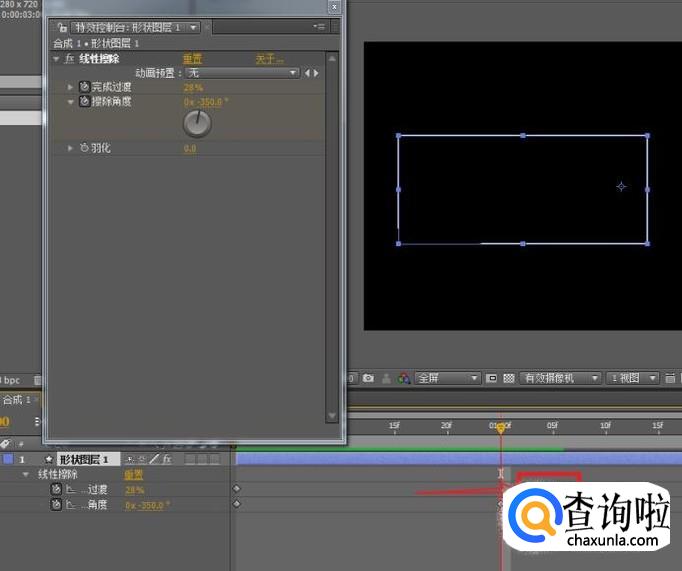Click the 形状图层 1 layer bar in timeline
Viewport: 682px width, 571px height.
click(x=459, y=458)
